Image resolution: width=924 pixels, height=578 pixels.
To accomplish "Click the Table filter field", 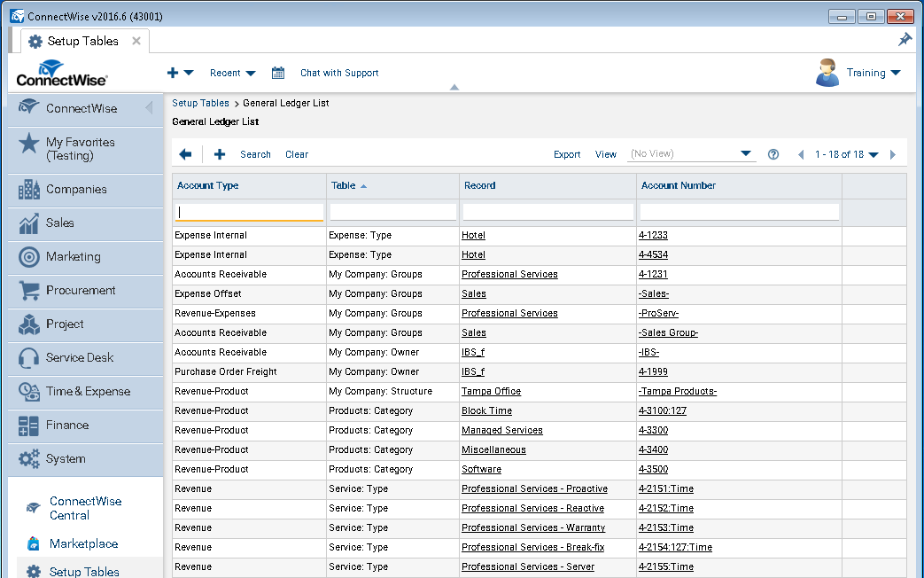I will [393, 213].
